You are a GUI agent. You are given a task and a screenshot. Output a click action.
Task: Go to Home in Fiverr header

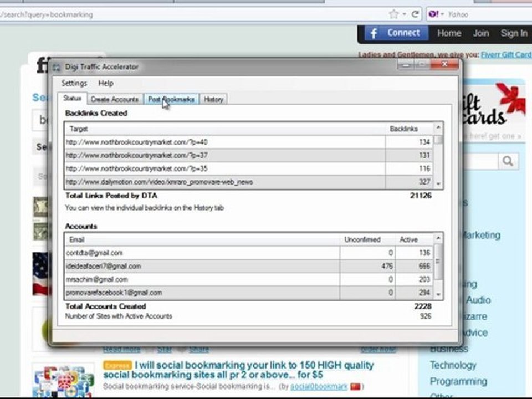449,33
